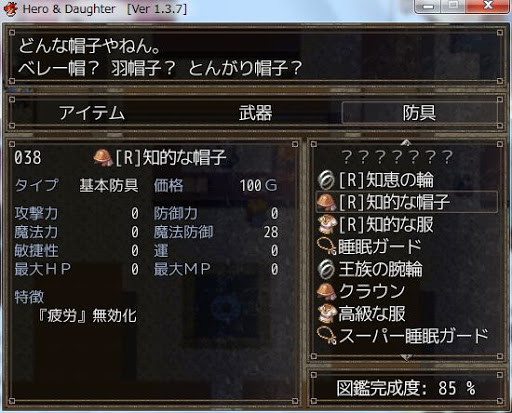Switch to the アイテム tab
Screen dimensions: 512x413
[92, 113]
